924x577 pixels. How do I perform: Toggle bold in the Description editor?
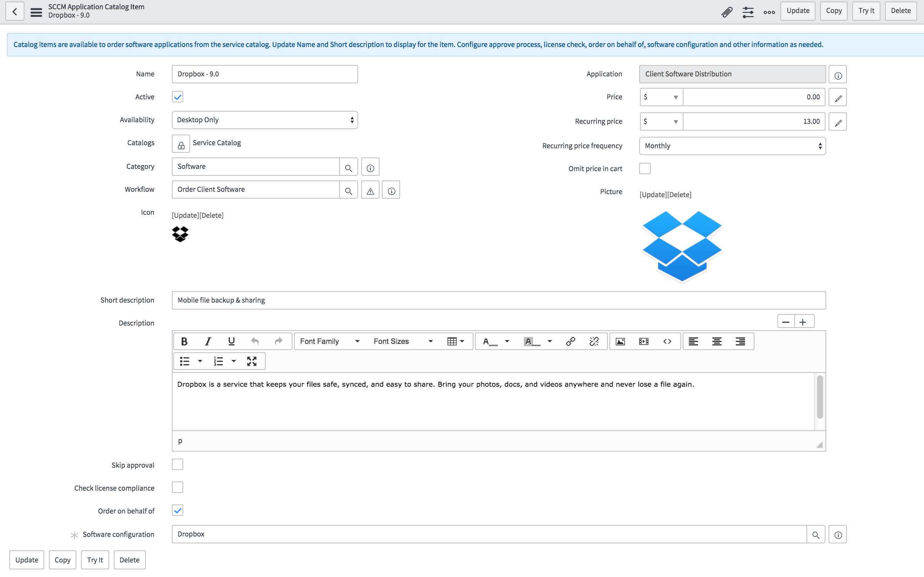pyautogui.click(x=184, y=341)
